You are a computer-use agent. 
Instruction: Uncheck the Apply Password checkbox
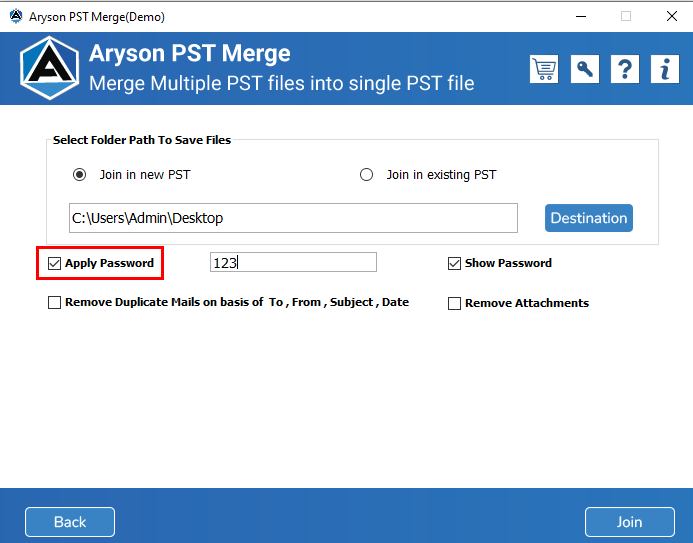tap(54, 263)
